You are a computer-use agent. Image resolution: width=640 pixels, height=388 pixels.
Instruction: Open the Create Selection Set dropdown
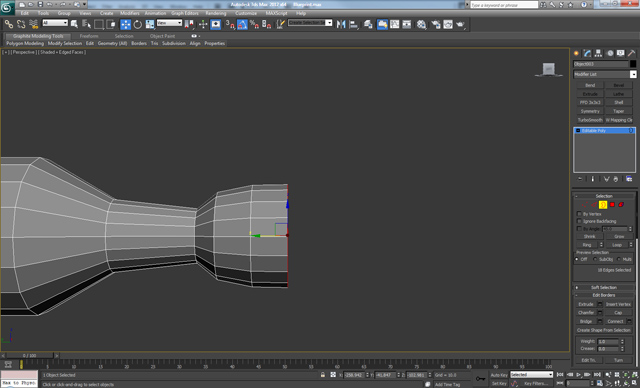click(310, 23)
